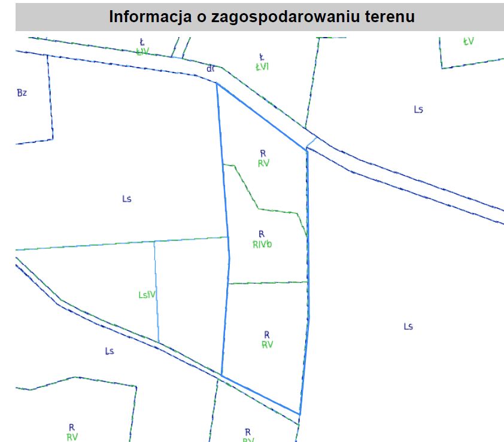Screen dimensions: 504x442
Task: Click the green 'ŁIV' meadow class label
Action: (x=142, y=51)
